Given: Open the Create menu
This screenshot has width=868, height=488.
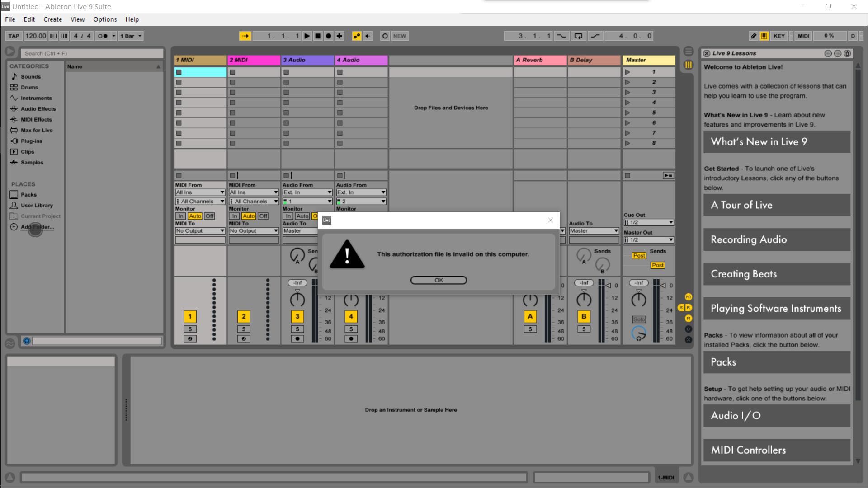Looking at the screenshot, I should [x=52, y=19].
